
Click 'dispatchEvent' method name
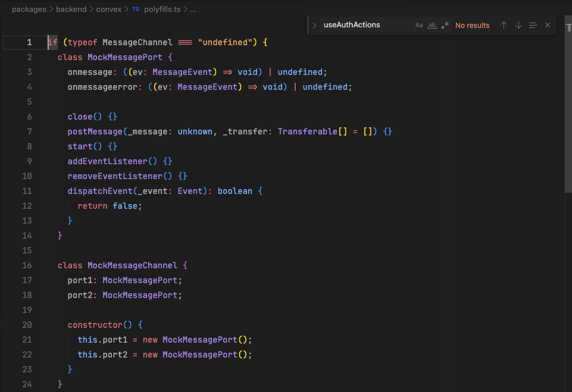[x=100, y=191]
